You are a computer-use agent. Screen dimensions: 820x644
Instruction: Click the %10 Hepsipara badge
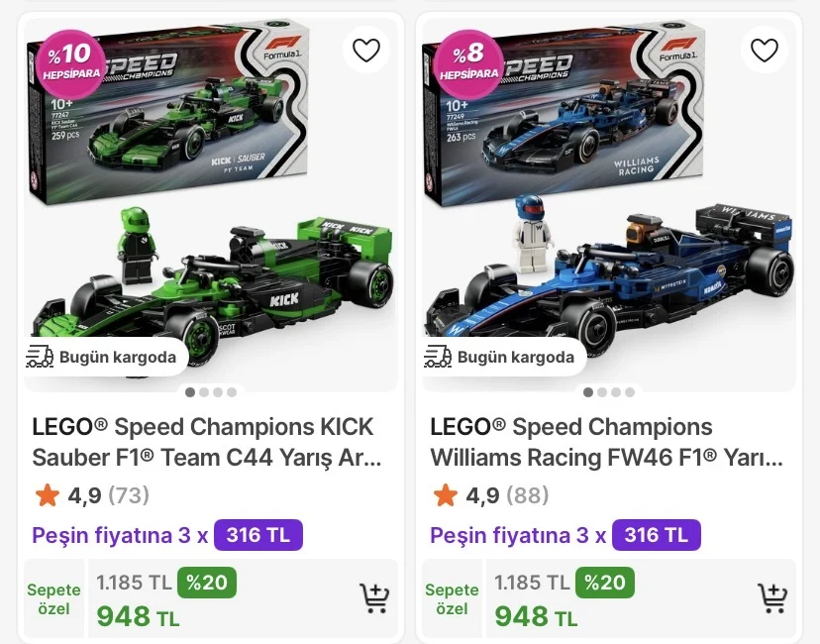click(69, 59)
